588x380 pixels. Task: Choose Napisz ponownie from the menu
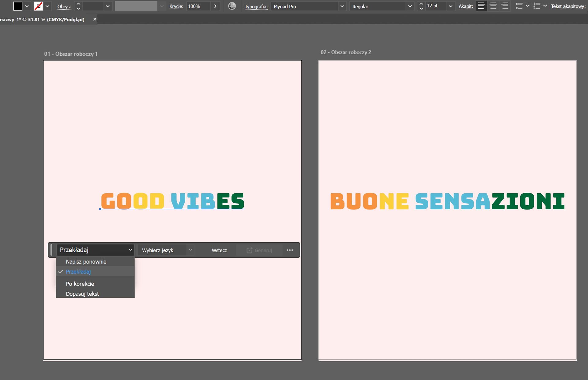coord(95,262)
